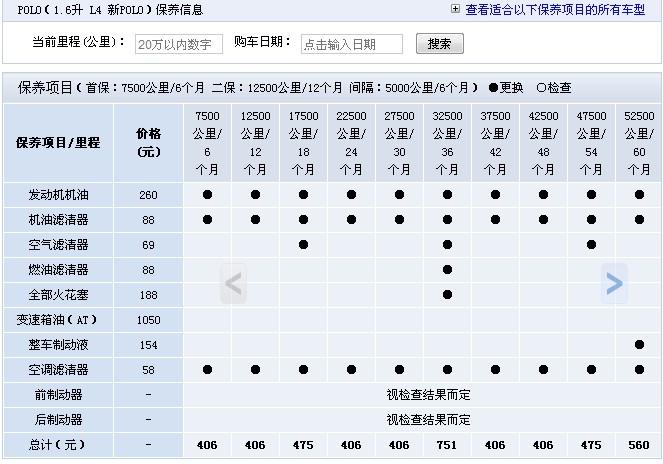Click the 视检查结果而定 text in 后制动器 row
Image resolution: width=663 pixels, height=464 pixels.
(x=428, y=420)
